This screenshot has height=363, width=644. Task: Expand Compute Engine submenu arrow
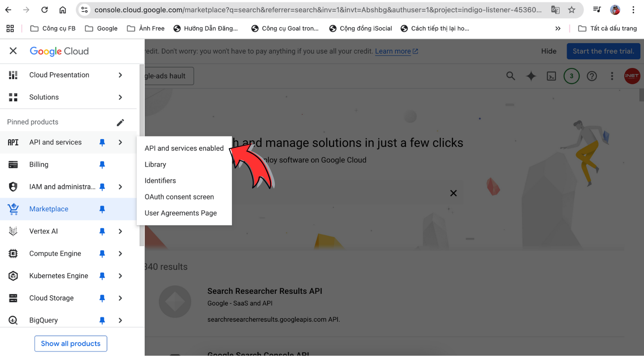pyautogui.click(x=121, y=254)
